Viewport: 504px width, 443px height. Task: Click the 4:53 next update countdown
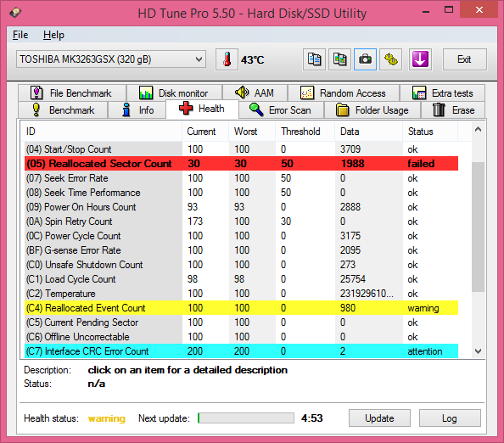point(311,418)
